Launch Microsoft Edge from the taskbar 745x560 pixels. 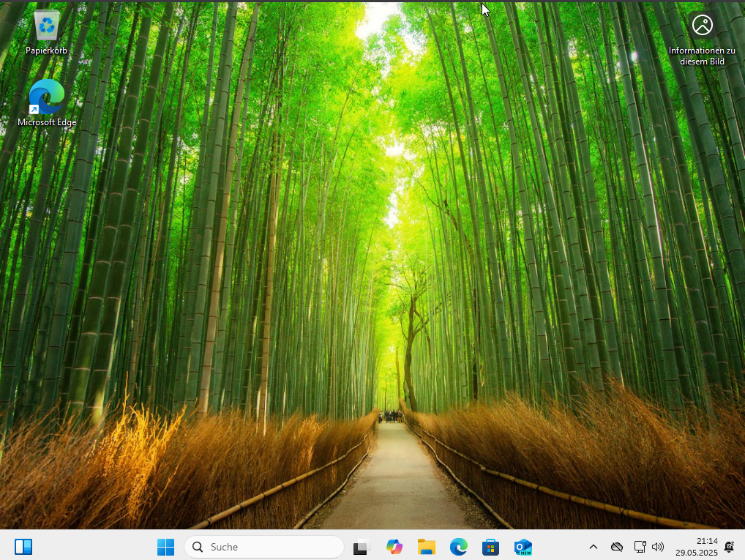click(458, 547)
